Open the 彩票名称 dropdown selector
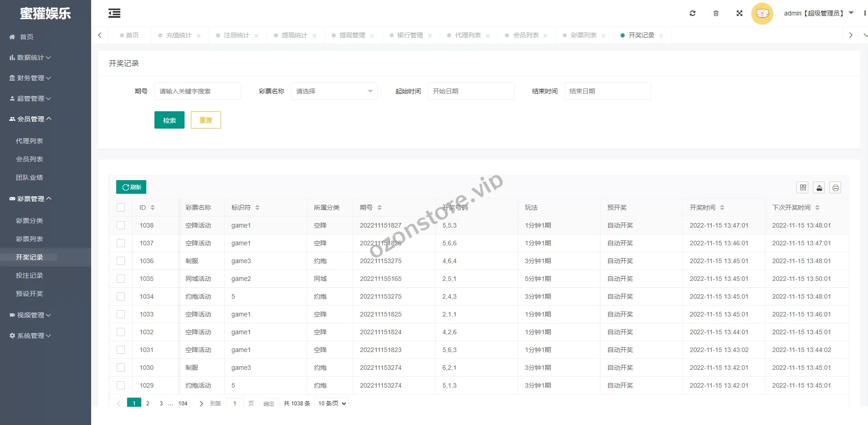 click(x=334, y=91)
